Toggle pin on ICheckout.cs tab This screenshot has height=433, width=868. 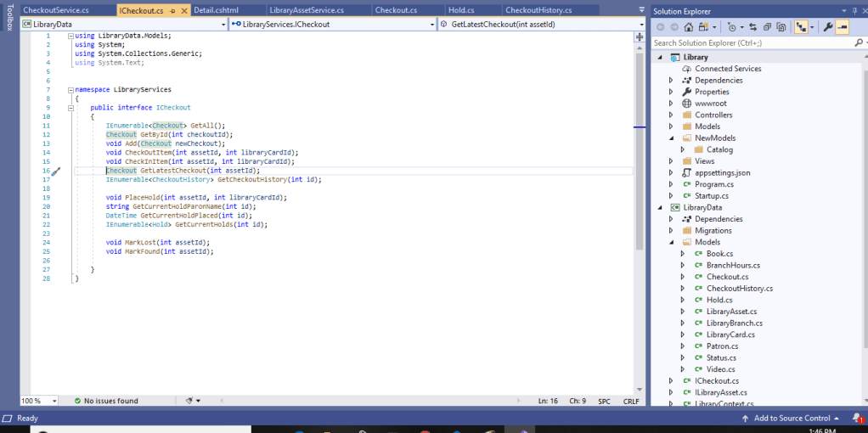[x=172, y=10]
